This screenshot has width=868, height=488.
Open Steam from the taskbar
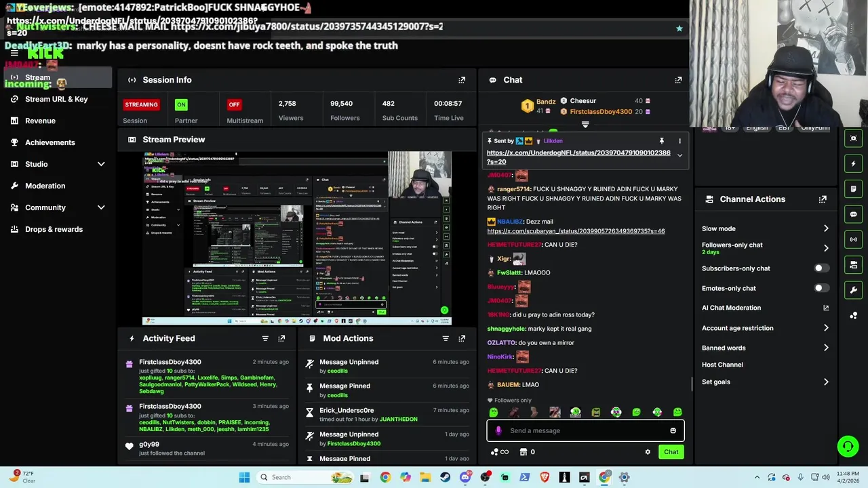445,477
